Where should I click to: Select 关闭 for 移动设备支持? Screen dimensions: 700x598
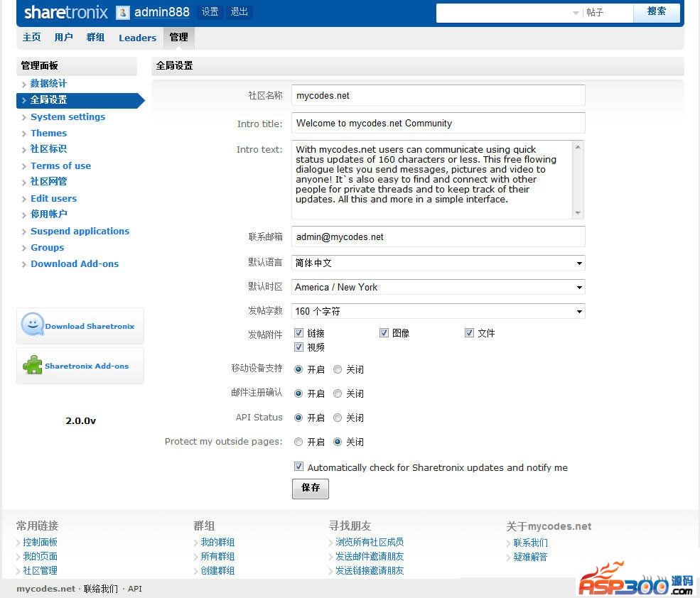(338, 369)
